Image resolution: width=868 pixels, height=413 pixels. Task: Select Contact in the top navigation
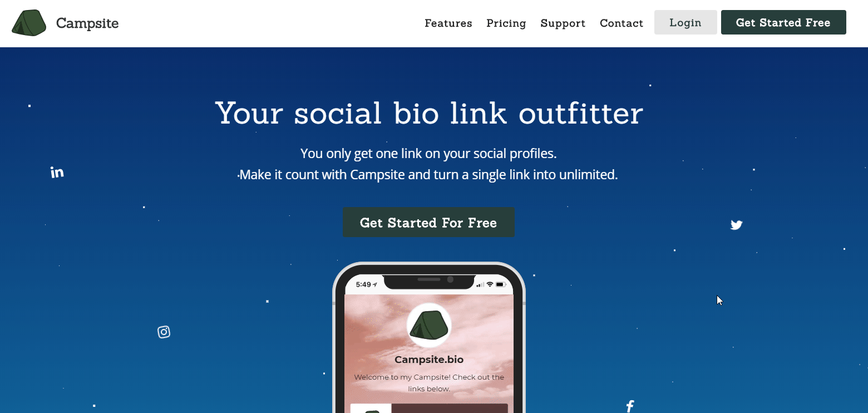622,23
